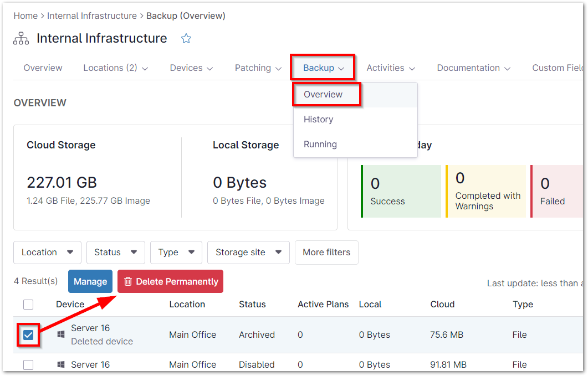Switch to the Devices tab

[191, 68]
